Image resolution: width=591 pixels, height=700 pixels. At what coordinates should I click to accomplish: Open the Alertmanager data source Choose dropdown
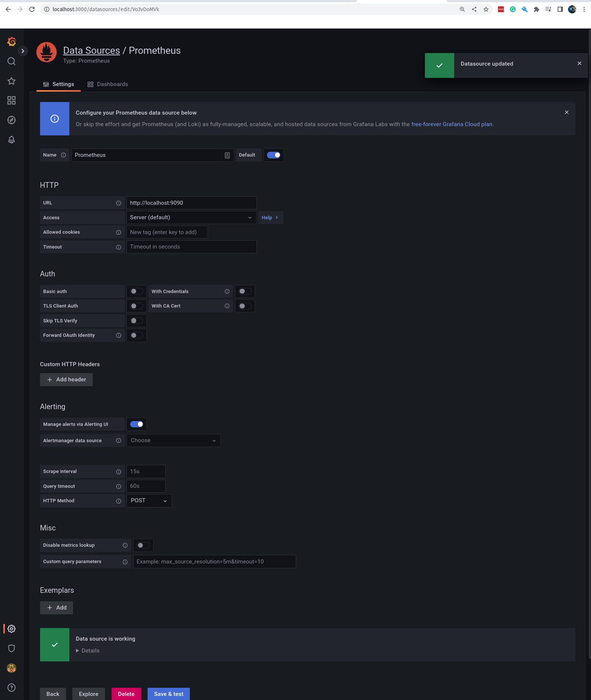(x=174, y=440)
